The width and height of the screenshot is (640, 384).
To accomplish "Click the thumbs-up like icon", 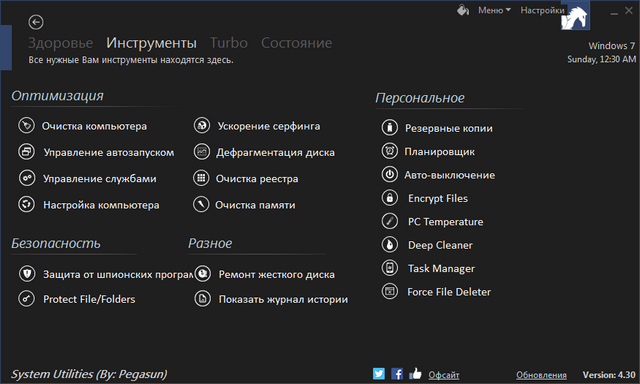I will (x=415, y=373).
